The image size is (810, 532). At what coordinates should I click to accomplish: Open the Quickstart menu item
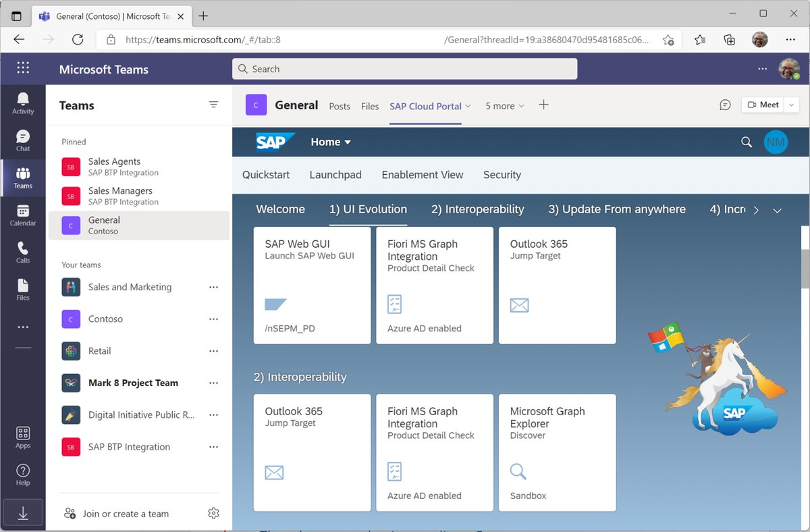(266, 175)
